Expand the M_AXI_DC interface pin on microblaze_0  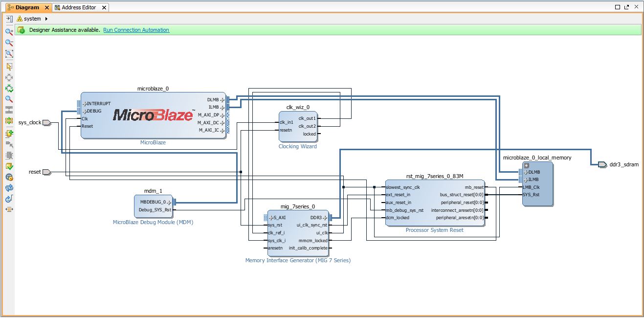click(222, 123)
